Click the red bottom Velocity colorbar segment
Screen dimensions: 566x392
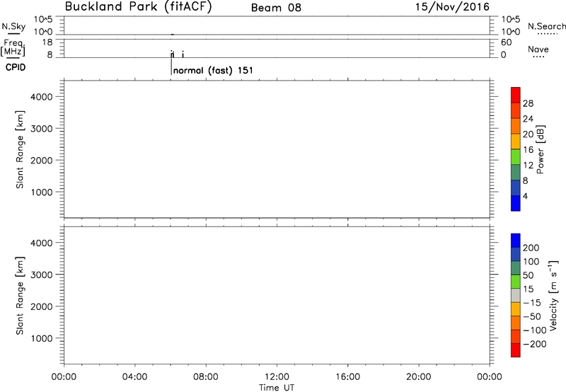pos(516,350)
